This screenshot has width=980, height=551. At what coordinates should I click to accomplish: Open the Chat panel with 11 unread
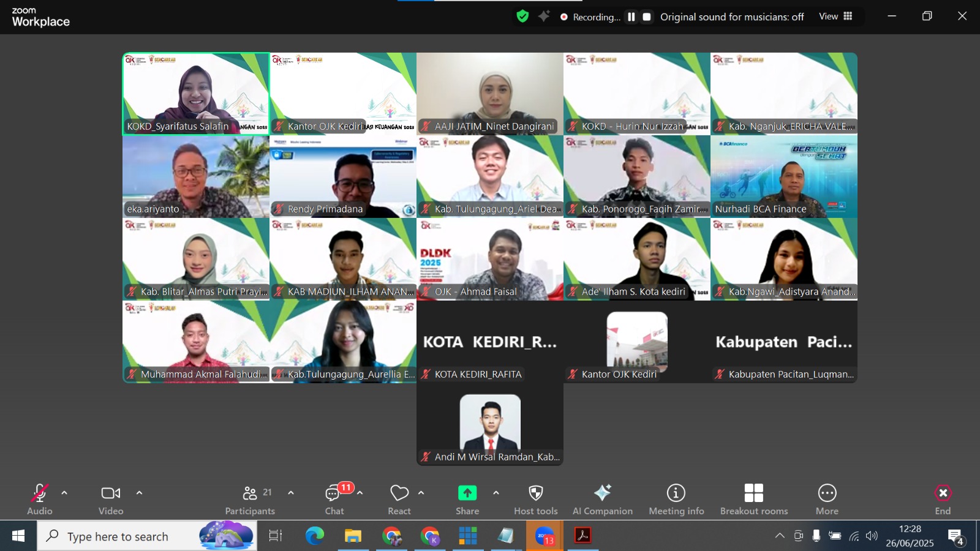[334, 499]
